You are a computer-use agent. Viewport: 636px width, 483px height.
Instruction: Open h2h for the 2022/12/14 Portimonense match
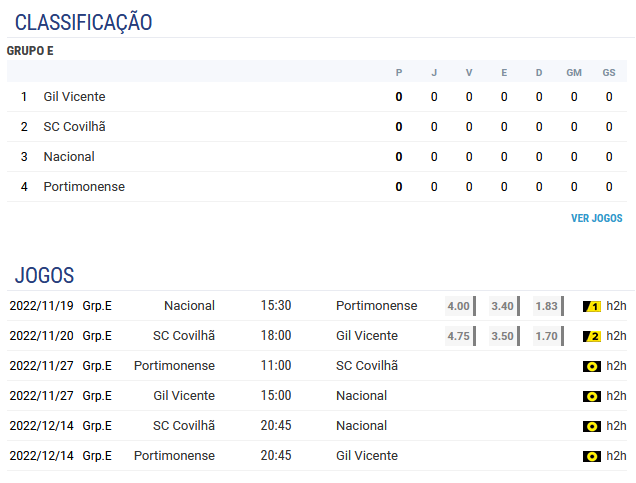tap(616, 456)
